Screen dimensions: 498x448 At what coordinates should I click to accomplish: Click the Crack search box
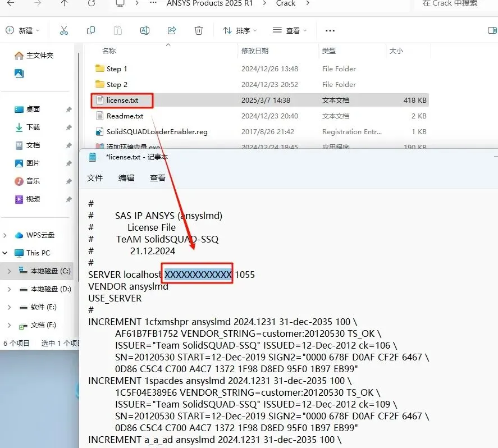tap(454, 3)
